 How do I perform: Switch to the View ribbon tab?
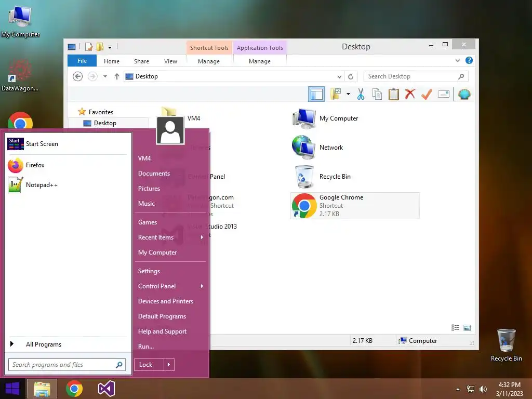tap(170, 61)
